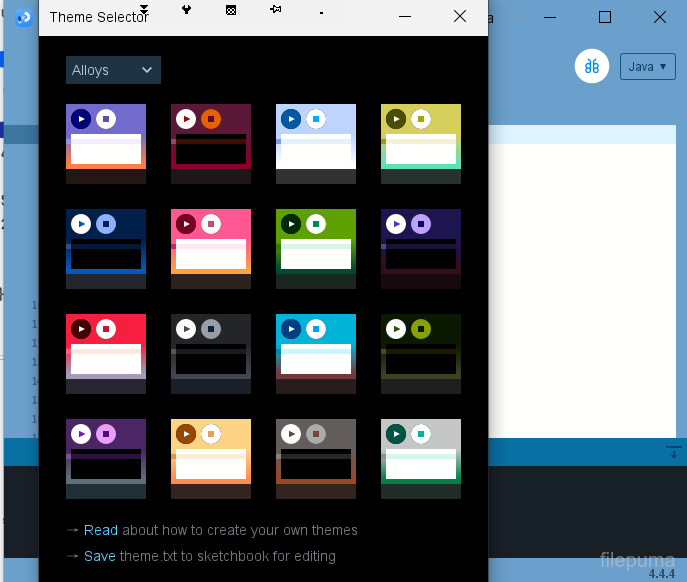Choose the light blue and white theme
Screen dimensions: 687x582
tap(316, 144)
